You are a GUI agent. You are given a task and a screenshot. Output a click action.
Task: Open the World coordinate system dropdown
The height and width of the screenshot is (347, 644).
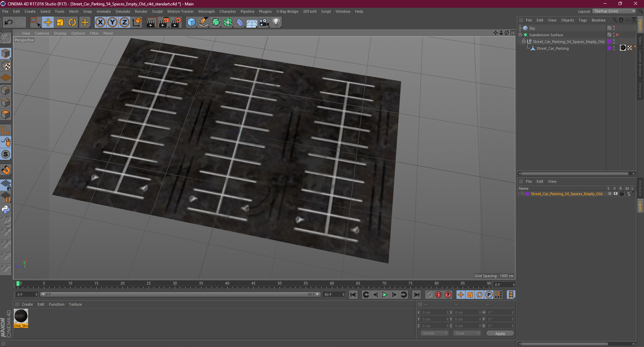(x=435, y=333)
